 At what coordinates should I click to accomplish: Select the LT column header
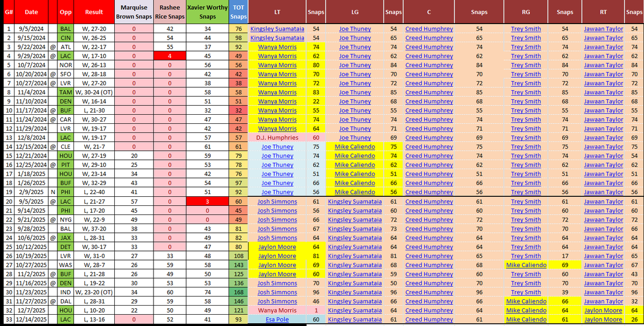tap(277, 12)
